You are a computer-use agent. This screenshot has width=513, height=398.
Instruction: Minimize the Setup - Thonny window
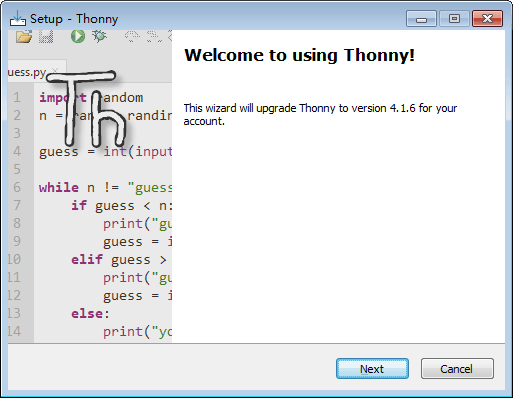click(x=421, y=19)
